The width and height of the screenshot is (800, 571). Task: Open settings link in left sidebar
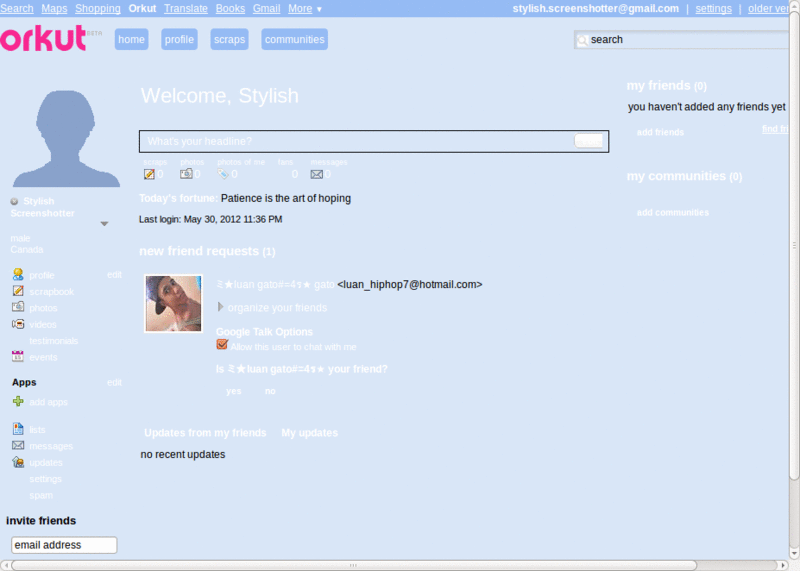(x=45, y=479)
